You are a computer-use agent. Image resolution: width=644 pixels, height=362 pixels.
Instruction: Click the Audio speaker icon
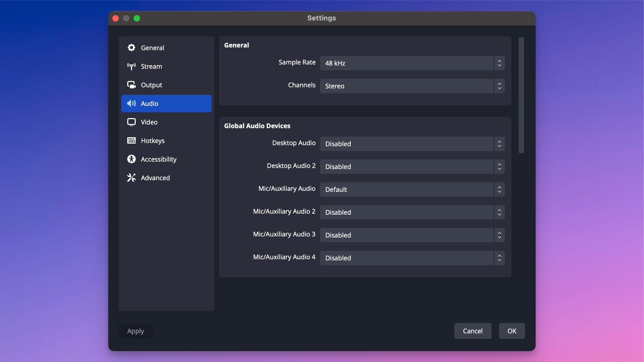(131, 103)
